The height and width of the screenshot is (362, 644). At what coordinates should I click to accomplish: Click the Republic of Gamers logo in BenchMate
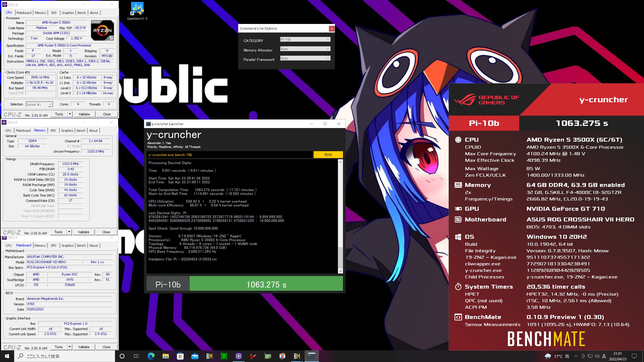click(487, 100)
